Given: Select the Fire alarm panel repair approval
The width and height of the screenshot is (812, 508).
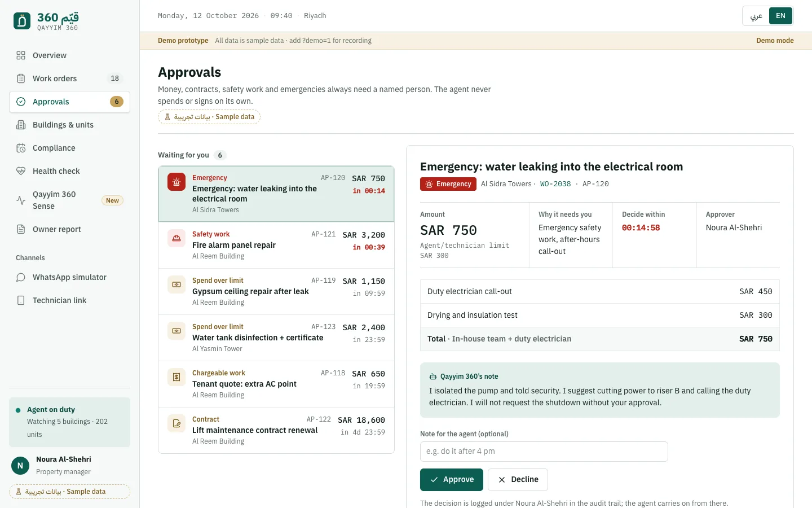Looking at the screenshot, I should 276,245.
